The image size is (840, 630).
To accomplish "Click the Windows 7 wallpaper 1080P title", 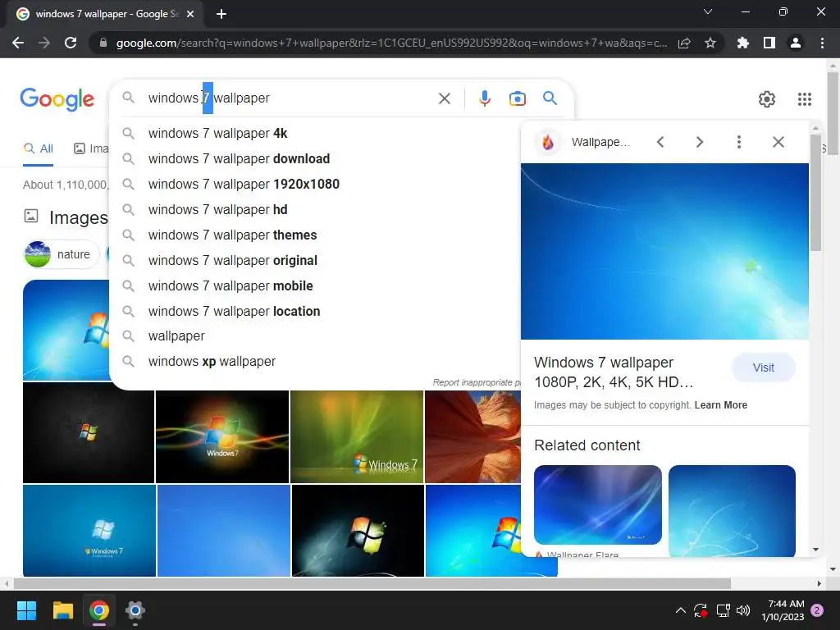I will coord(614,372).
